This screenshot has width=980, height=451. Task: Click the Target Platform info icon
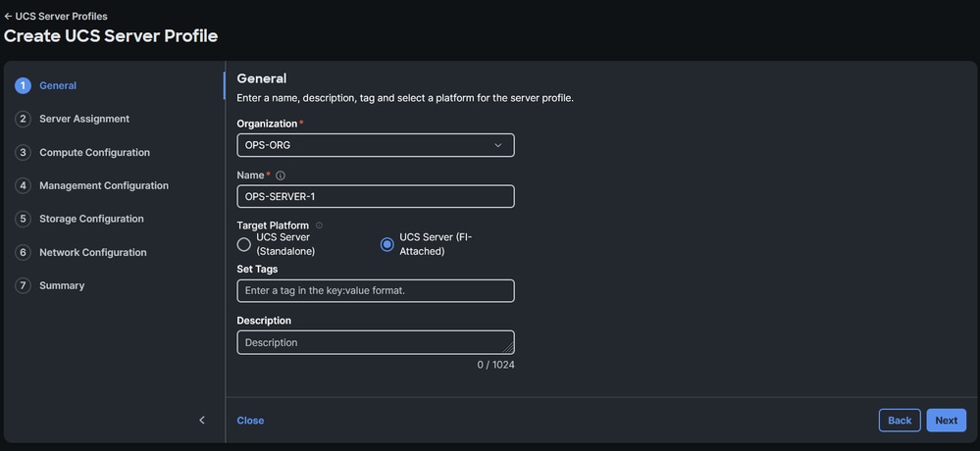click(x=320, y=225)
